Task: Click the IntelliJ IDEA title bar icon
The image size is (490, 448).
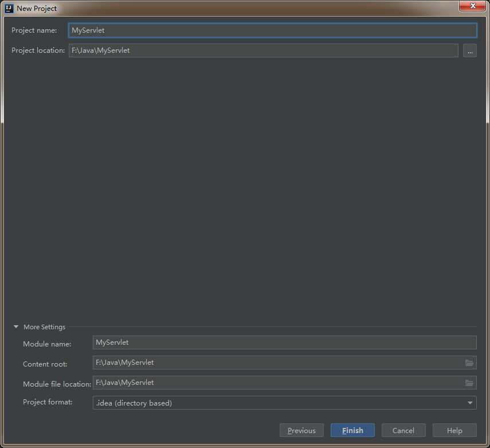Action: (x=9, y=9)
